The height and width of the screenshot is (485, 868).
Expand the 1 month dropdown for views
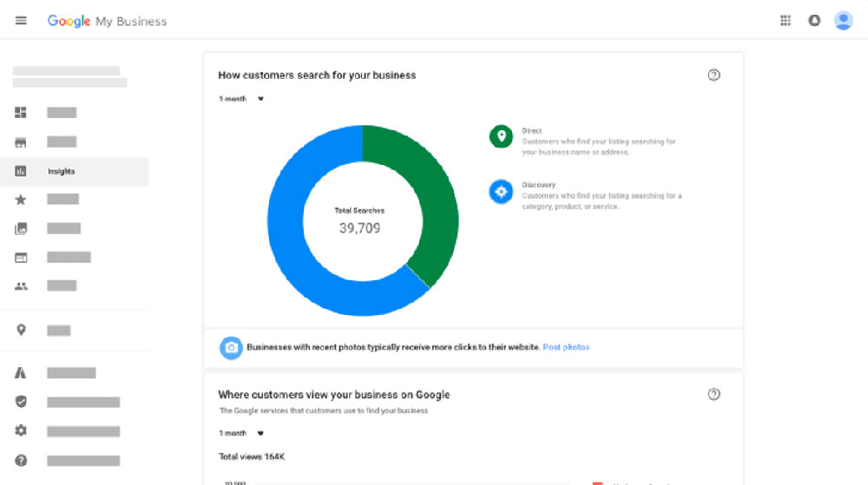click(x=241, y=433)
